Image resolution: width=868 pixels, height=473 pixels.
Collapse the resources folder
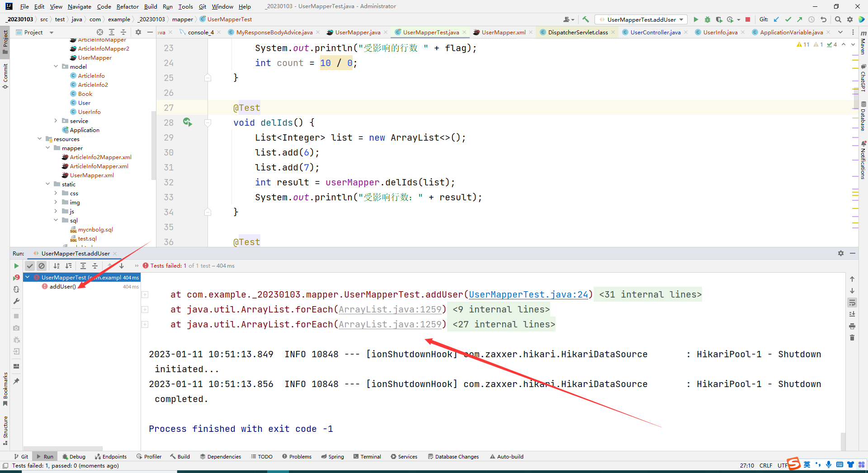(x=40, y=139)
